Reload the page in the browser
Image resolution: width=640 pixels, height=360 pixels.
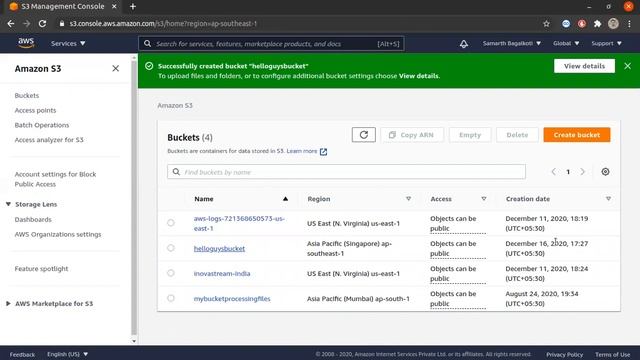point(42,24)
